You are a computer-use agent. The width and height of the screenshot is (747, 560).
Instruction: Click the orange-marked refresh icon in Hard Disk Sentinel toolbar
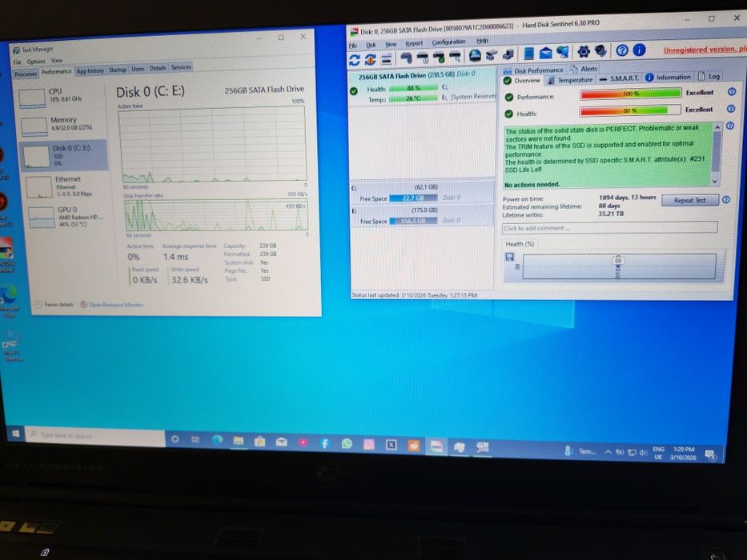[x=370, y=59]
